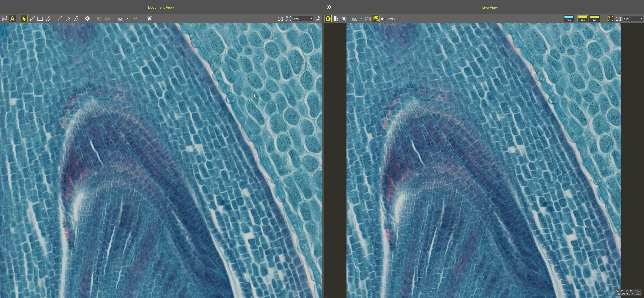Click the Document View specimen image
Image resolution: width=644 pixels, height=298 pixels.
click(x=161, y=160)
